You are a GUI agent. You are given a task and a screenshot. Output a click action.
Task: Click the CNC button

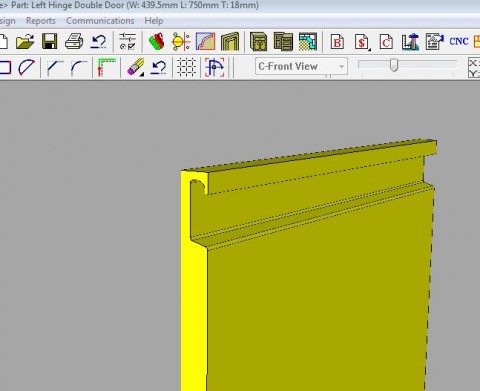[459, 42]
